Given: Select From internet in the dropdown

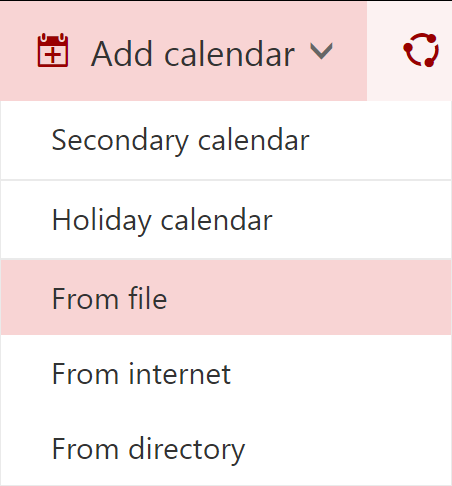Looking at the screenshot, I should tap(226, 373).
